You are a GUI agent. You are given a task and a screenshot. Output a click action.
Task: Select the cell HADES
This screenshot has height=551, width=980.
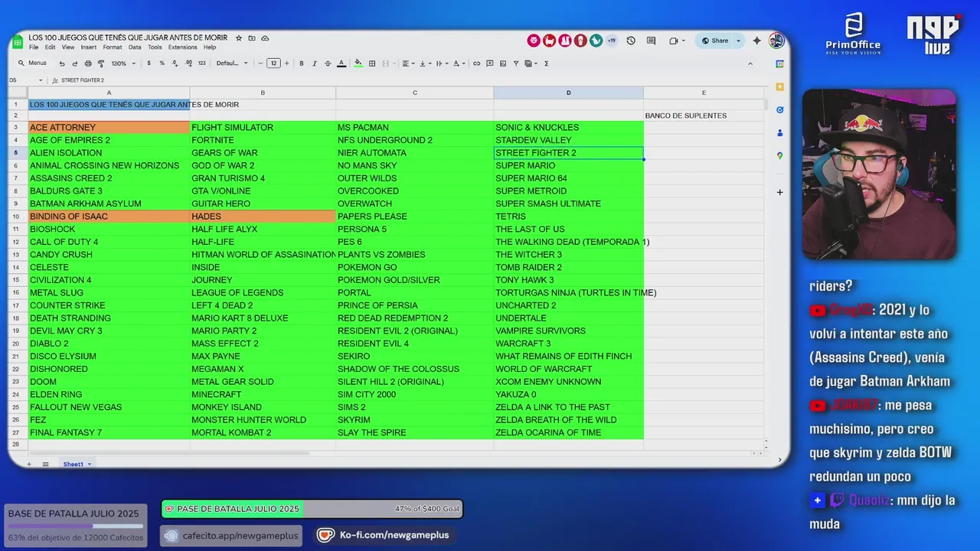pyautogui.click(x=263, y=217)
